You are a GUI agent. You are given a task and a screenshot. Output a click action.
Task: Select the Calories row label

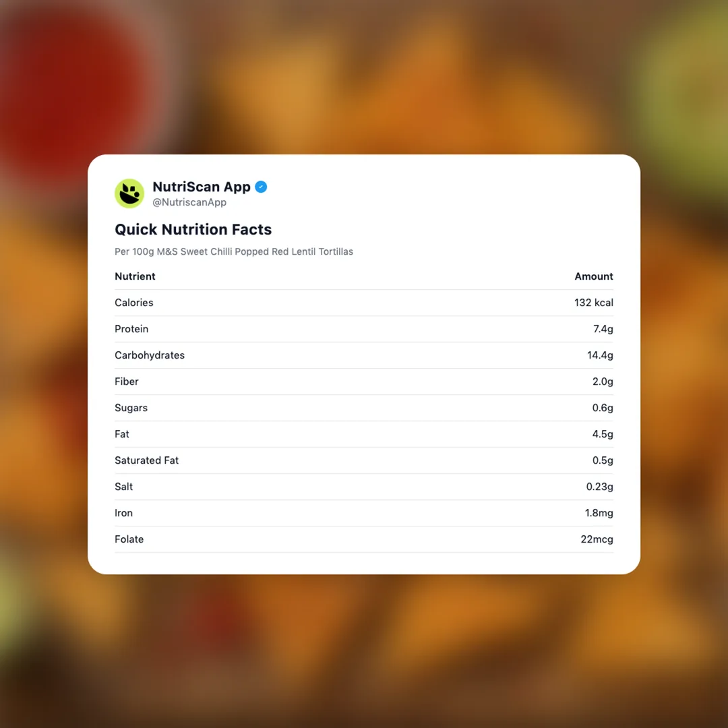tap(134, 303)
